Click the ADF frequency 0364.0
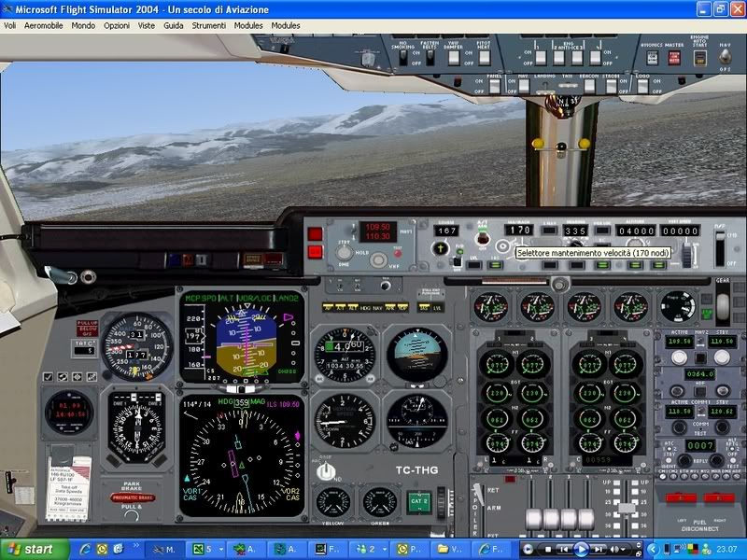This screenshot has width=747, height=560. pyautogui.click(x=699, y=374)
